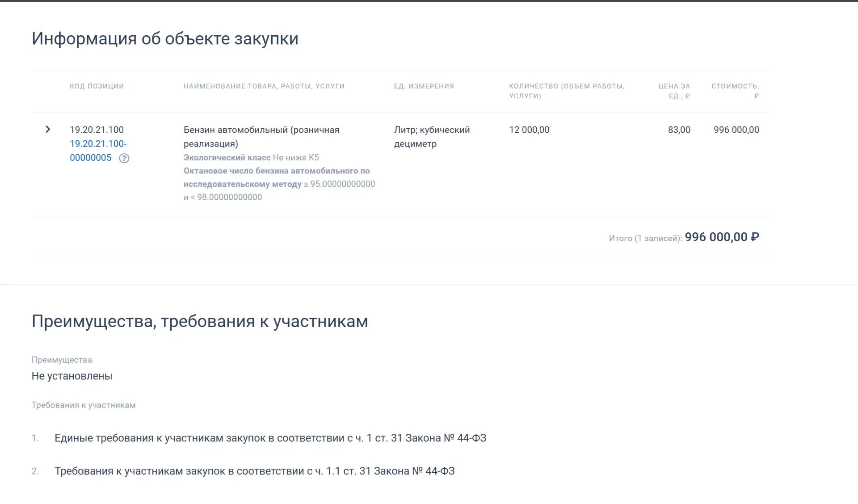The height and width of the screenshot is (504, 858).
Task: Open the help icon next to code 00000005
Action: pos(124,158)
